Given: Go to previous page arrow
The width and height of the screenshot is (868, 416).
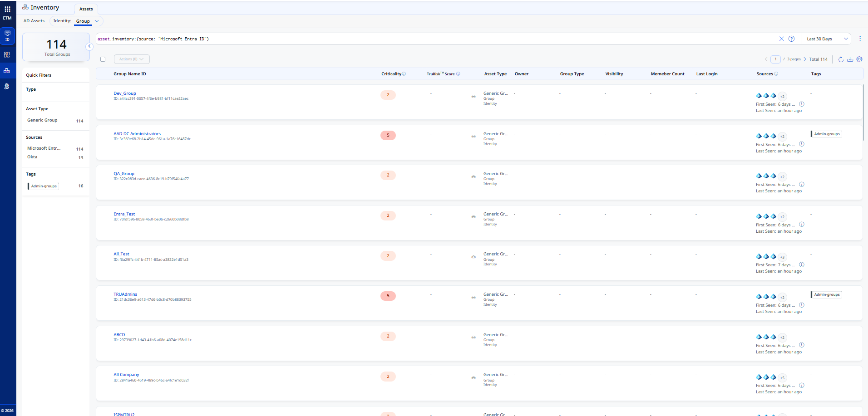Looking at the screenshot, I should [x=766, y=59].
